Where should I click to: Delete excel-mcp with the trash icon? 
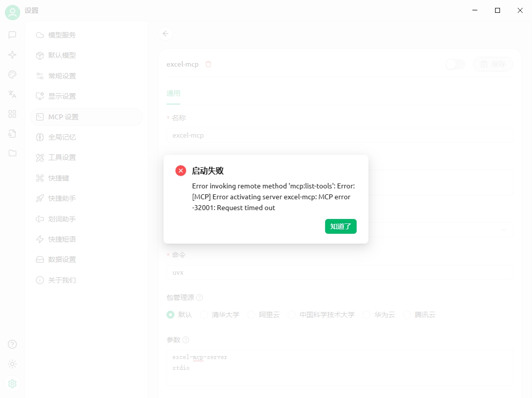click(x=208, y=64)
